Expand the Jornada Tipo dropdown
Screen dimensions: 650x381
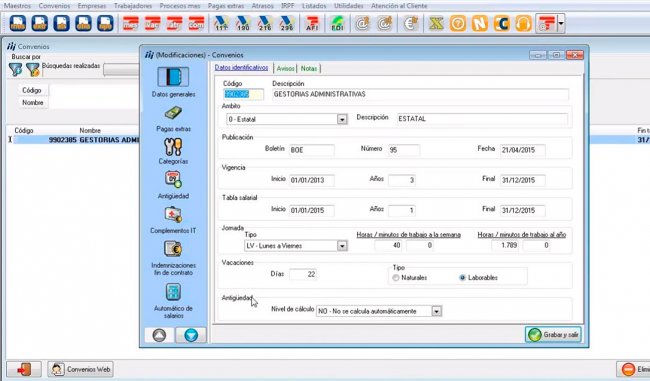coord(342,246)
